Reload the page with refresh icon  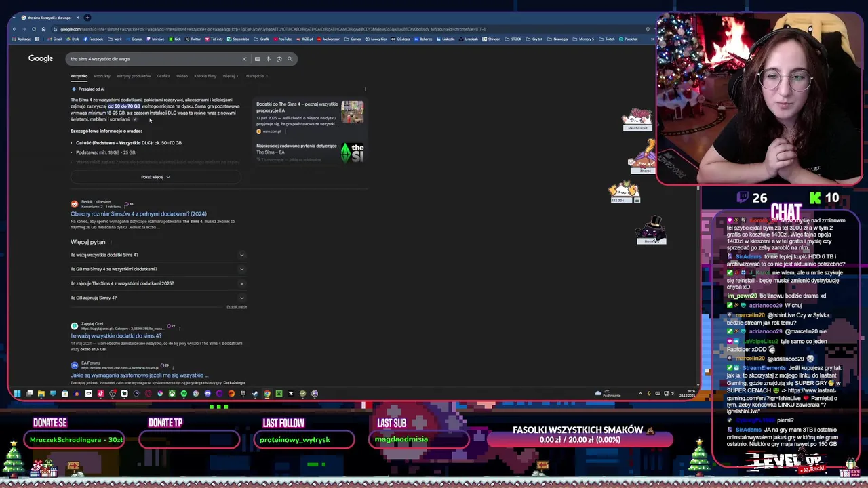pyautogui.click(x=33, y=29)
